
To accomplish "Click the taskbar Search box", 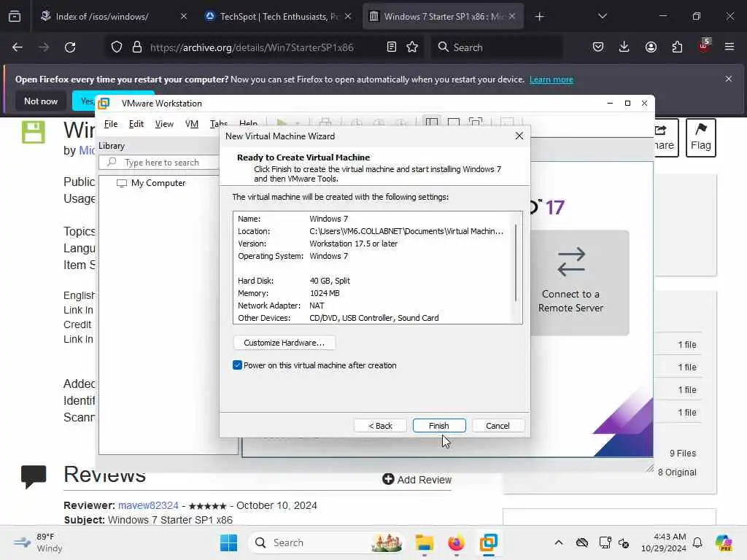I will 326,542.
